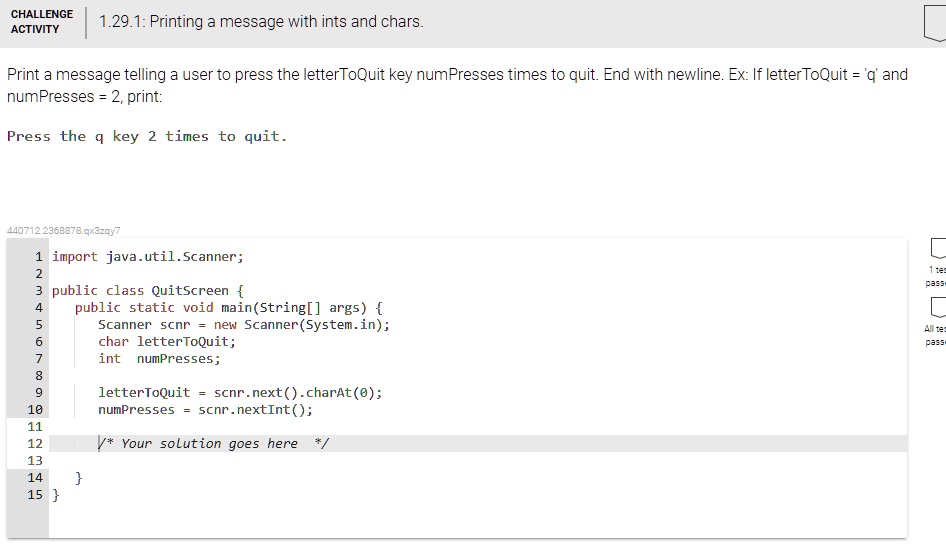Click the "CHALLENGE ACTIVITY" label

[x=42, y=21]
